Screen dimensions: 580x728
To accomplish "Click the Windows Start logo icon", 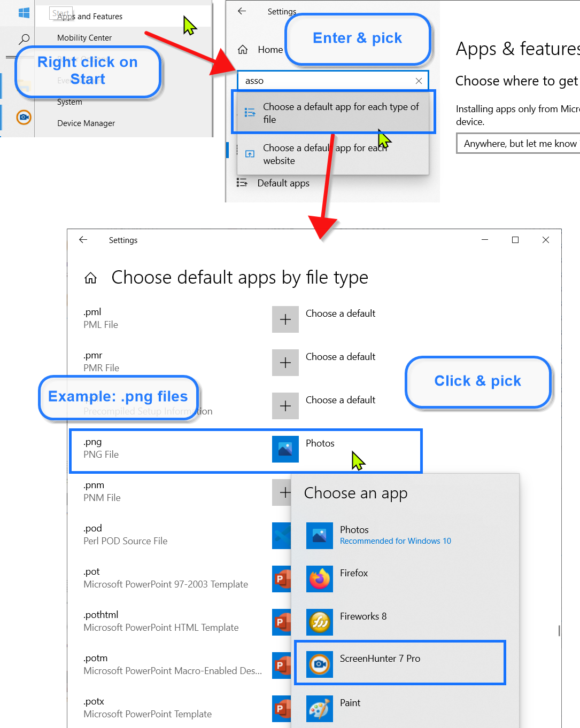I will (24, 13).
